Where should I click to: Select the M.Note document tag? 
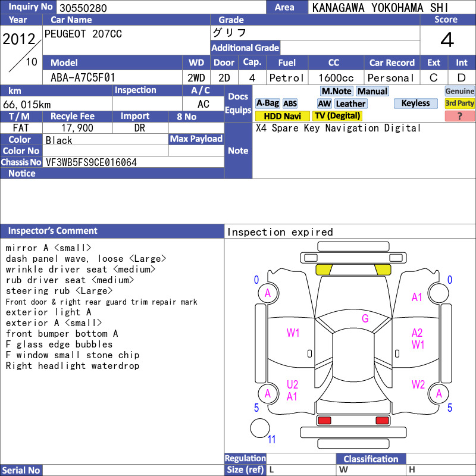[336, 91]
